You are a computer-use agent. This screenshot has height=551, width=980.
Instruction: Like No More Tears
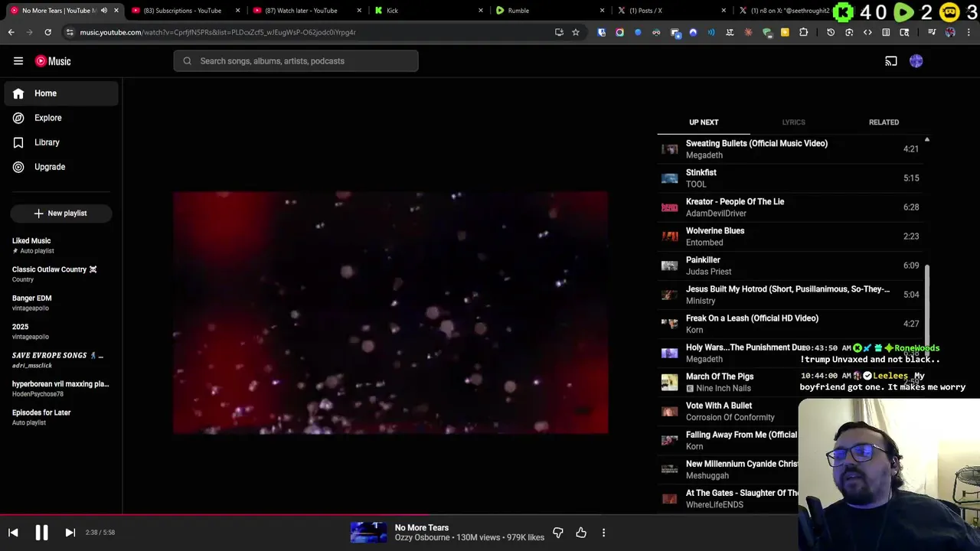(x=581, y=533)
